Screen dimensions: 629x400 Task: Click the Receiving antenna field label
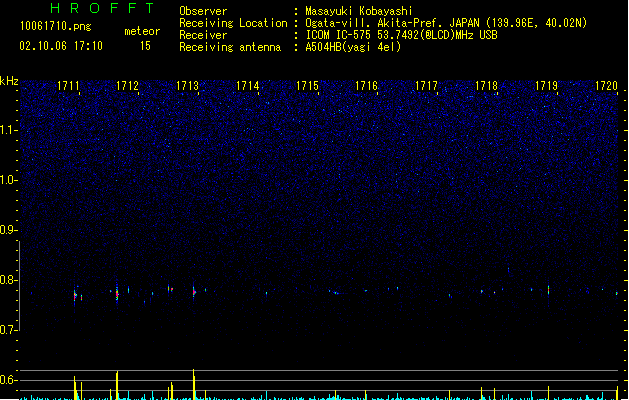[x=230, y=47]
